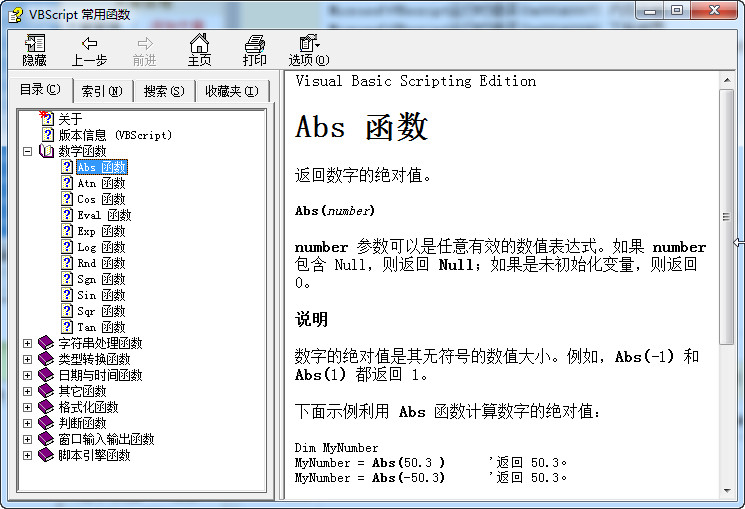Image resolution: width=745 pixels, height=509 pixels.
Task: Switch to the 收藏夹(I) tab
Action: [x=232, y=91]
